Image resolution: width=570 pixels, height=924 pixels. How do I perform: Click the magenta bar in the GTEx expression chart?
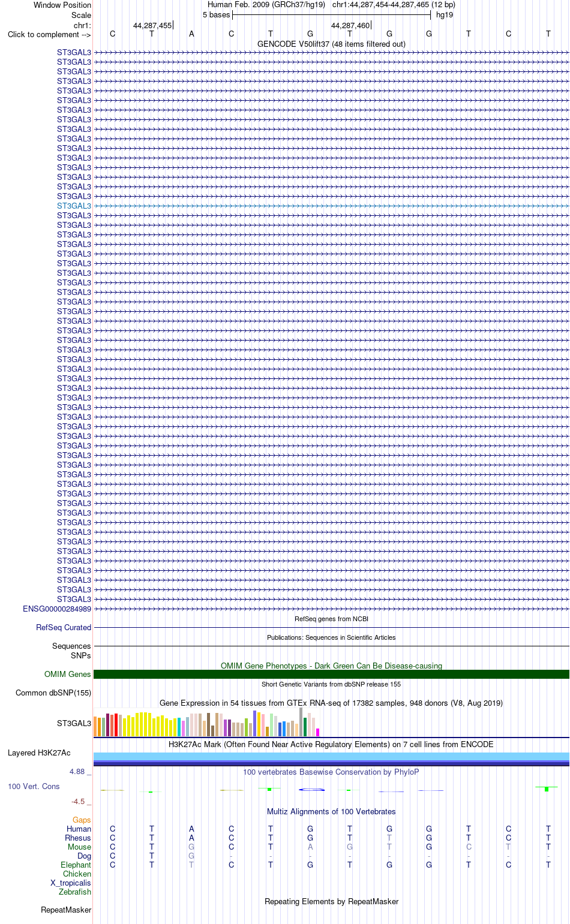coord(318,732)
